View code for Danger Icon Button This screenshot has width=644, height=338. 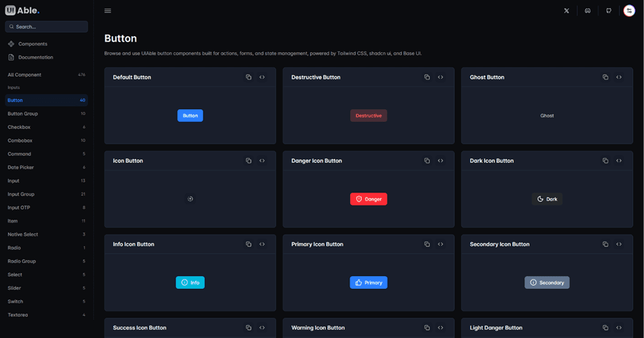coord(441,160)
